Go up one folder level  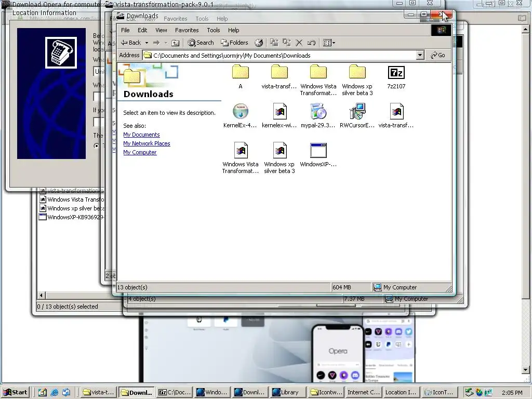point(176,43)
